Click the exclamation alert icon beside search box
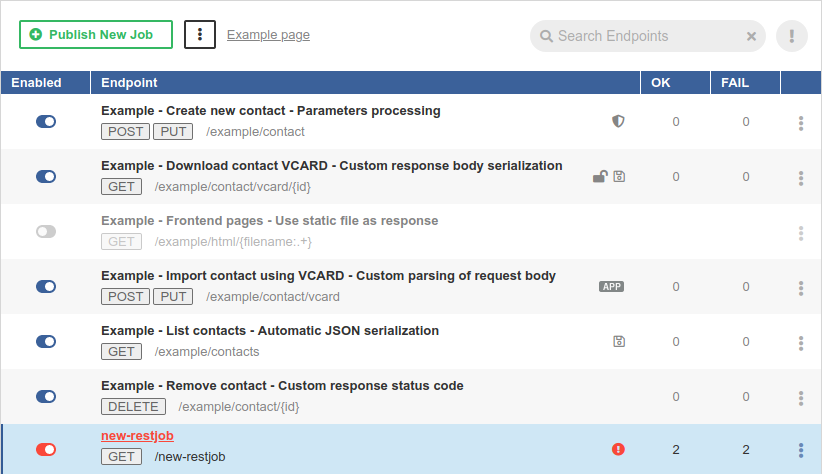822x474 pixels. tap(791, 36)
